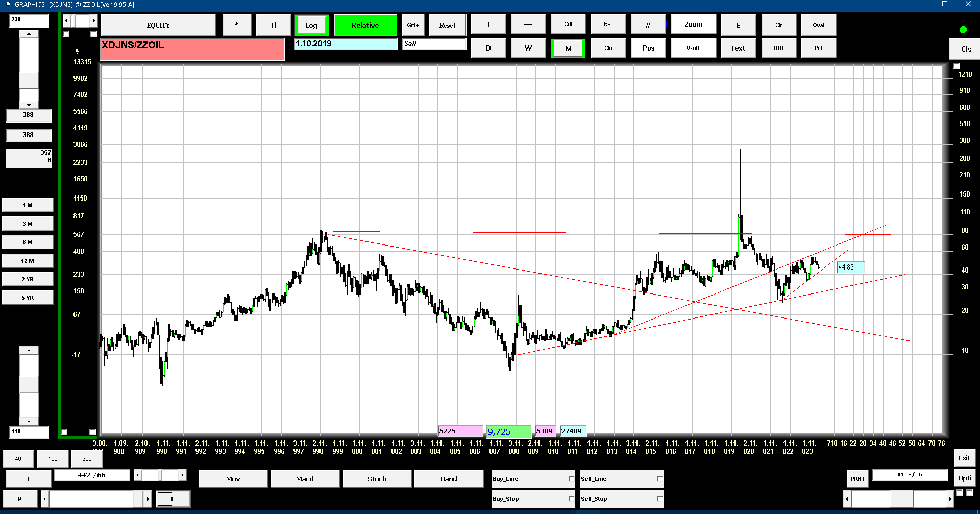
Task: Switch to the daily D timeframe
Action: click(488, 48)
